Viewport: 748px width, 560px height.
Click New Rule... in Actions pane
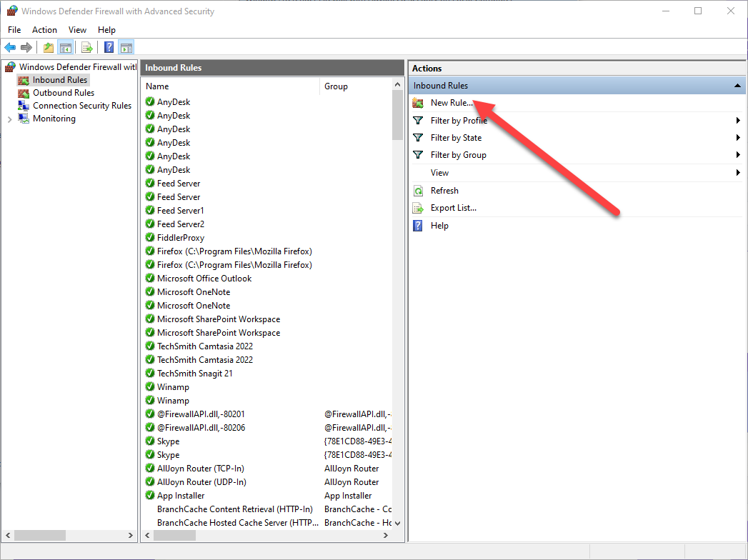[x=451, y=103]
